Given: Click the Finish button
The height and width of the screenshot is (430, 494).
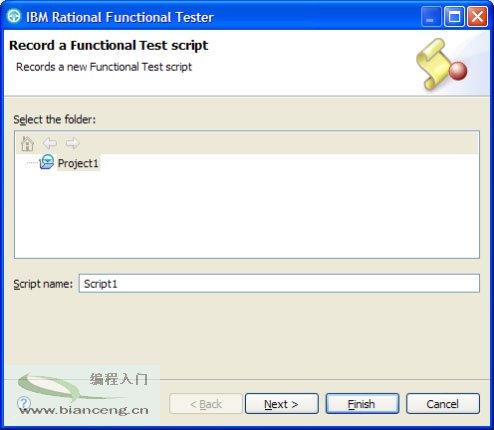Looking at the screenshot, I should (362, 404).
